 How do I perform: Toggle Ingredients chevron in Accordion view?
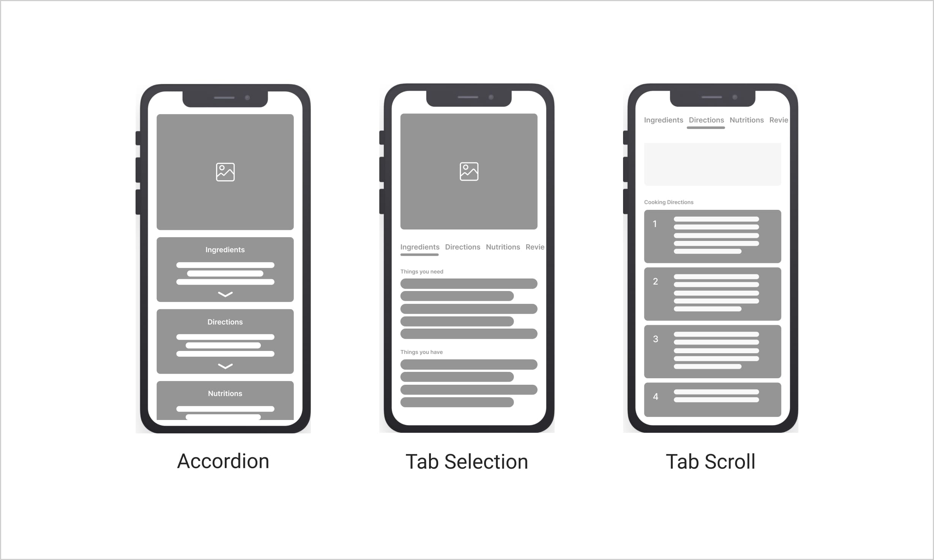pos(225,294)
